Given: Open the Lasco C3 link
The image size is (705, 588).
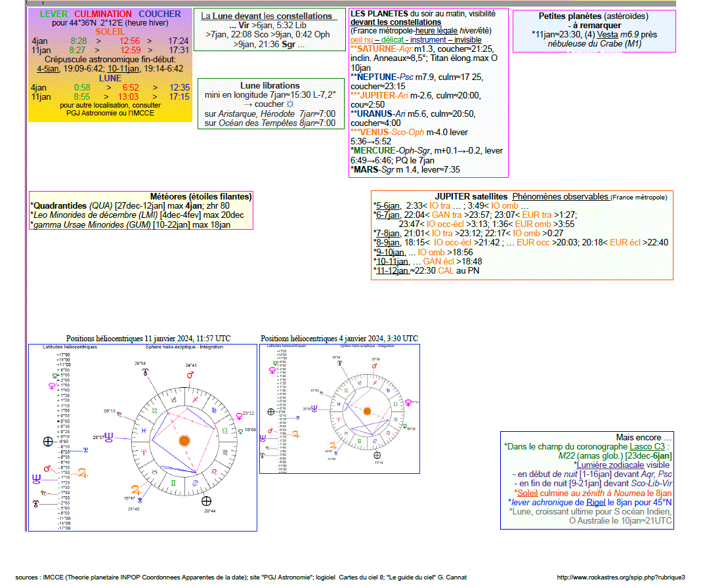Looking at the screenshot, I should [647, 447].
